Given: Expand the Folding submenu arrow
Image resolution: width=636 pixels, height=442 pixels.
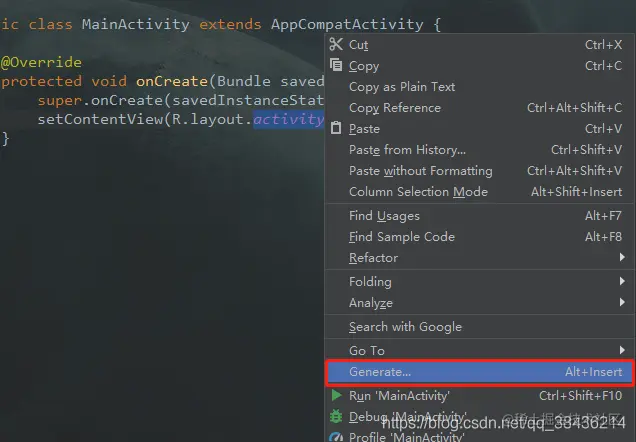Looking at the screenshot, I should click(622, 281).
